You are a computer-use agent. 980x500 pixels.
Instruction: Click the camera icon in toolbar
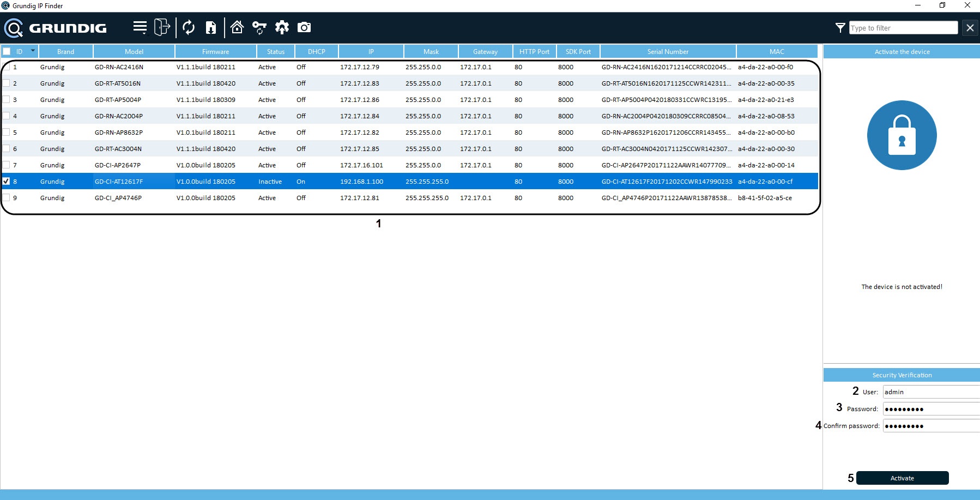tap(304, 27)
